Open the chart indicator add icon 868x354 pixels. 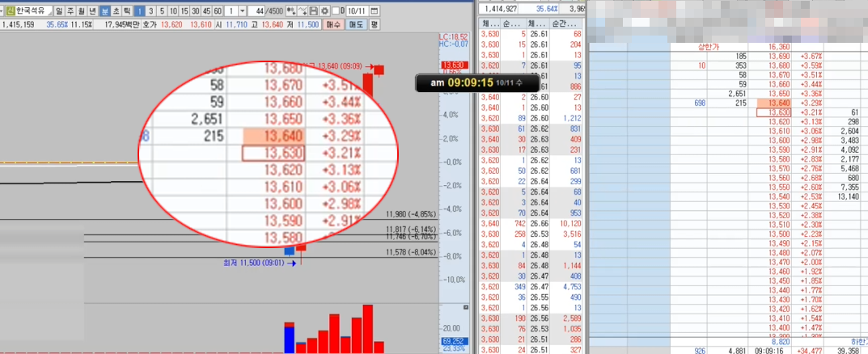click(x=290, y=11)
